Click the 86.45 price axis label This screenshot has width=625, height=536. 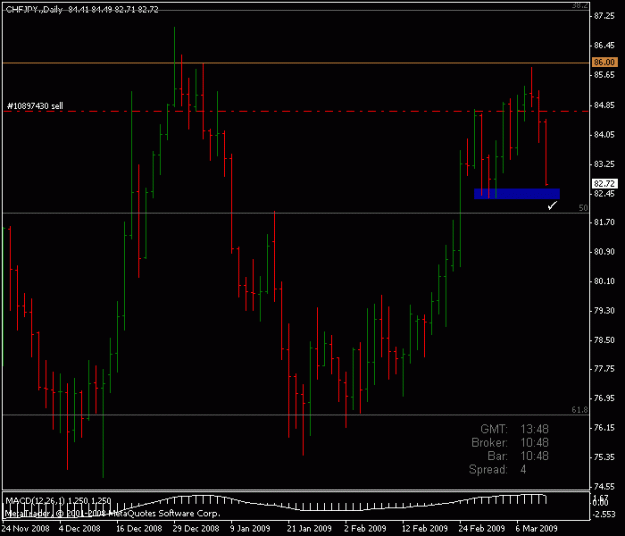pyautogui.click(x=604, y=45)
